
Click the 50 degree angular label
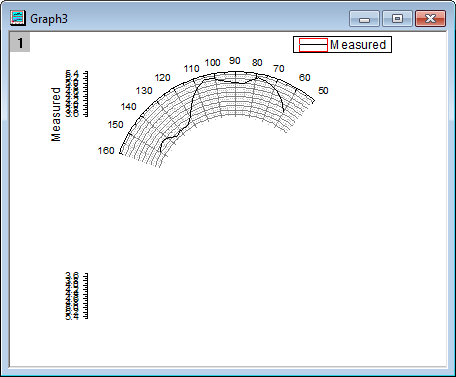(x=323, y=91)
